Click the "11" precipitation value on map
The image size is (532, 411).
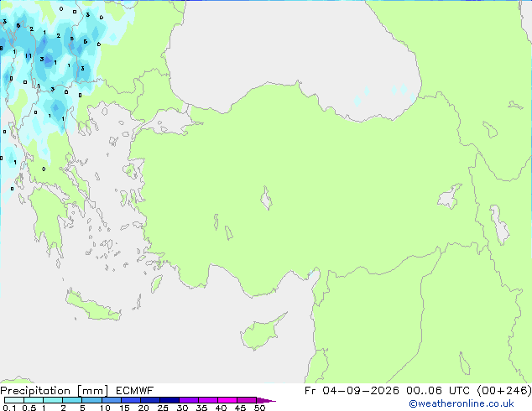click(29, 56)
